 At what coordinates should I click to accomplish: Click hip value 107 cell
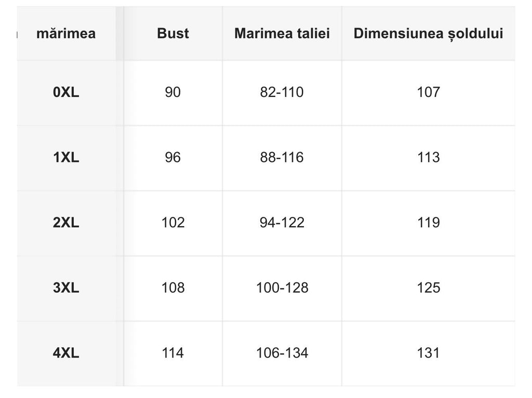[428, 92]
